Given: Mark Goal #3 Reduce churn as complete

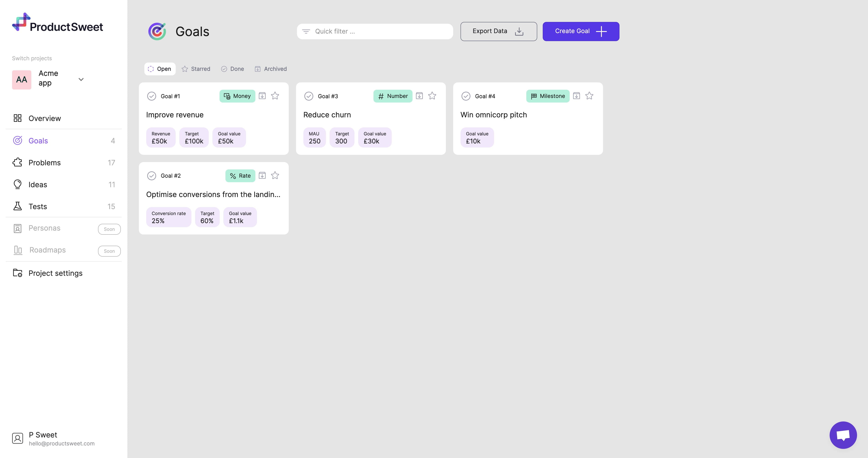Looking at the screenshot, I should pos(308,96).
